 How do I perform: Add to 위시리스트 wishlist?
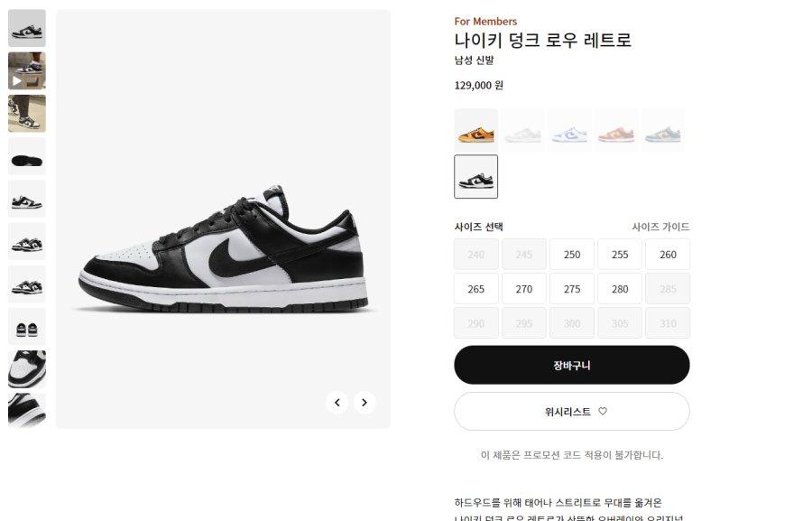[x=572, y=411]
